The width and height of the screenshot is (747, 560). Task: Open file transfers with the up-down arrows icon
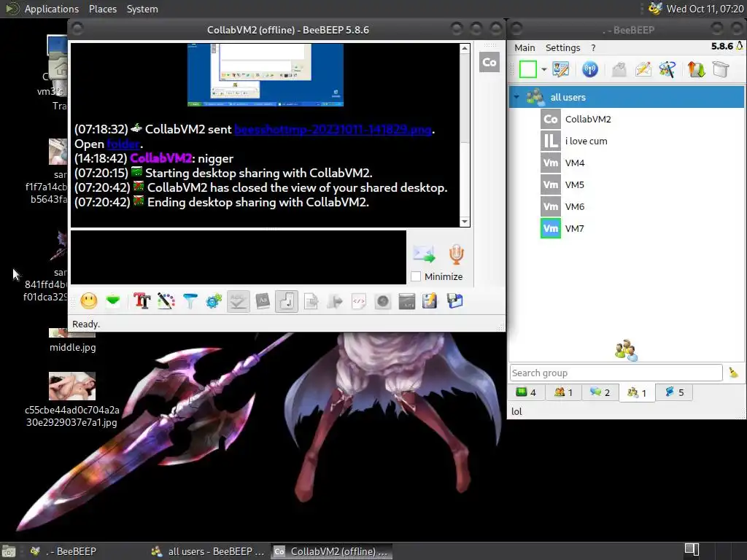point(696,69)
